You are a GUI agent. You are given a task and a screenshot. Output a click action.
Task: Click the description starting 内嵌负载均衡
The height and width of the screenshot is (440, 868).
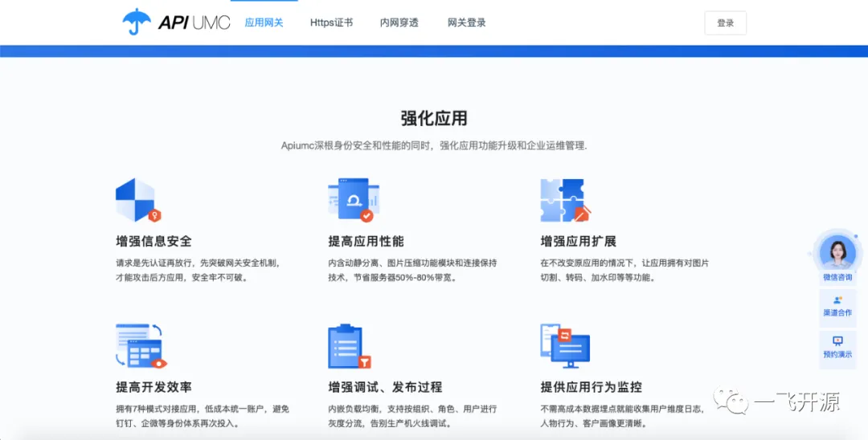coord(412,416)
